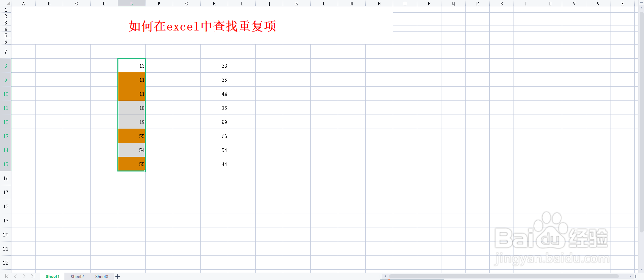
Task: Select column A header
Action: pos(23,3)
